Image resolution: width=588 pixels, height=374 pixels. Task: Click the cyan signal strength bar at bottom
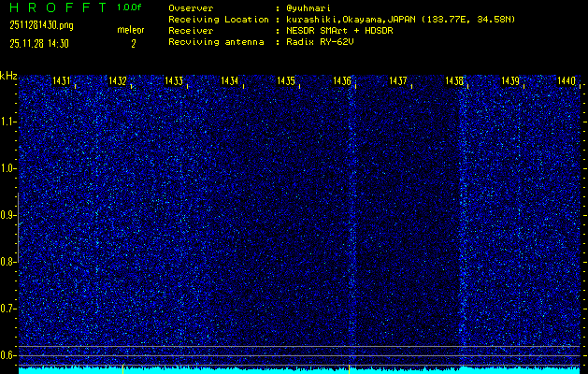(299, 370)
